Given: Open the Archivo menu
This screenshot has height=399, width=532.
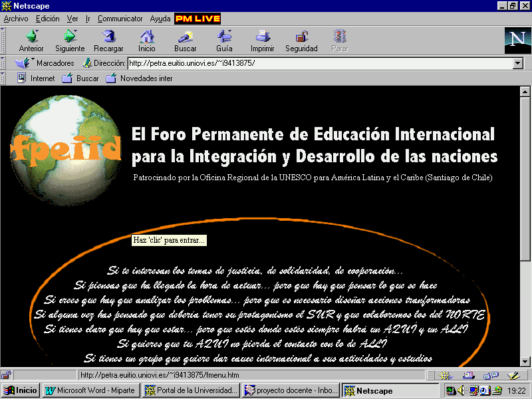Looking at the screenshot, I should (16, 19).
